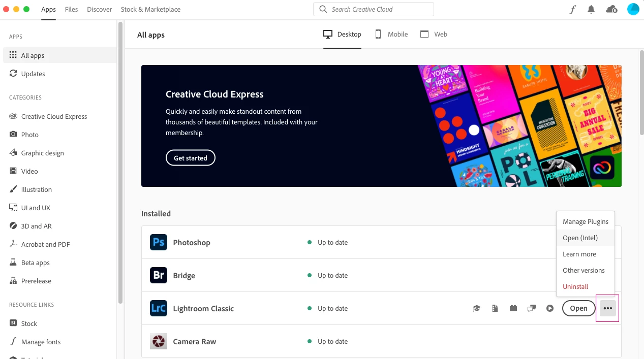Click the Graphic design pen icon
This screenshot has width=644, height=359.
point(13,153)
